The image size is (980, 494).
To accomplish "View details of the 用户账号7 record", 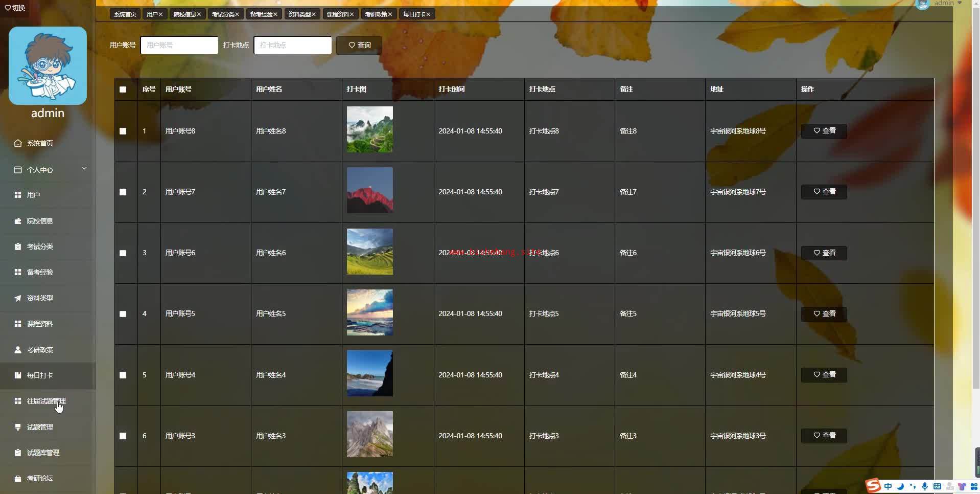I will pyautogui.click(x=824, y=192).
